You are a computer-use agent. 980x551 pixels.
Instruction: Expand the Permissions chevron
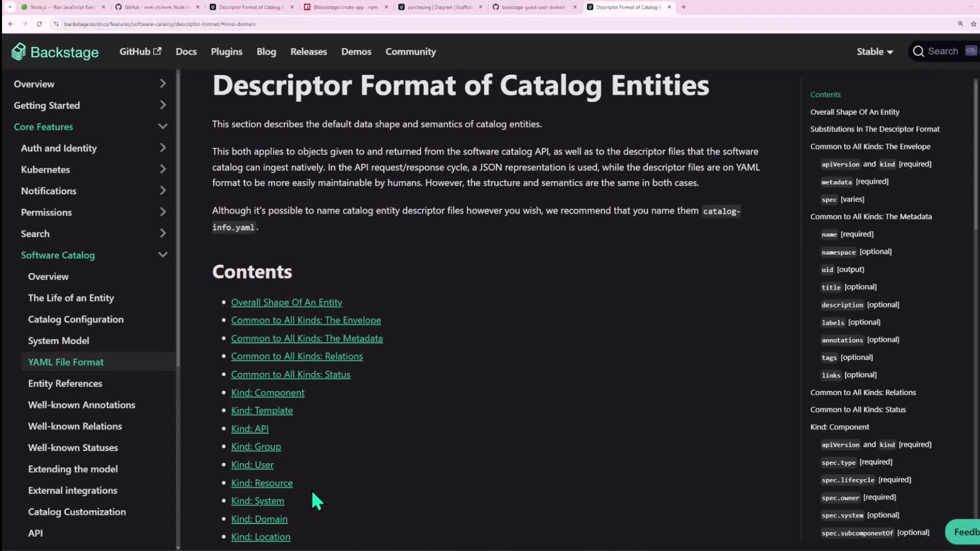pos(163,212)
